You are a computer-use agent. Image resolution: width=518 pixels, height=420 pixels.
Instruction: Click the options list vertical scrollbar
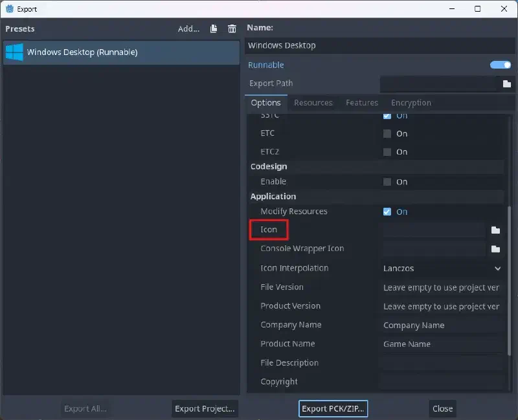pyautogui.click(x=509, y=281)
